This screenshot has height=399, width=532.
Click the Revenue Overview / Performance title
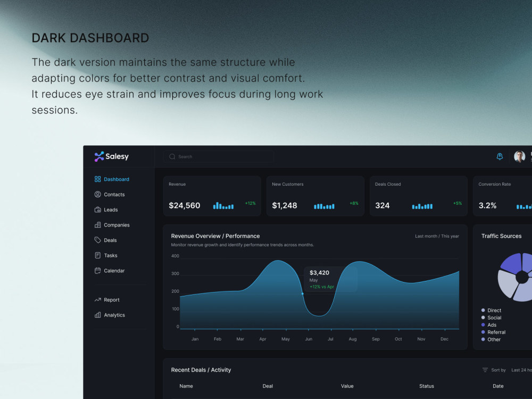point(215,236)
